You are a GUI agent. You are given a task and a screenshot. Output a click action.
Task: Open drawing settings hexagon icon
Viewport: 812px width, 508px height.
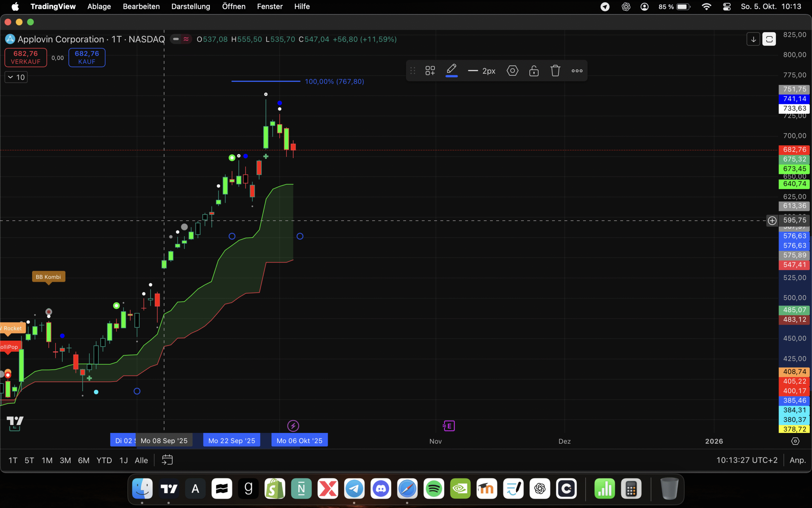tap(512, 71)
